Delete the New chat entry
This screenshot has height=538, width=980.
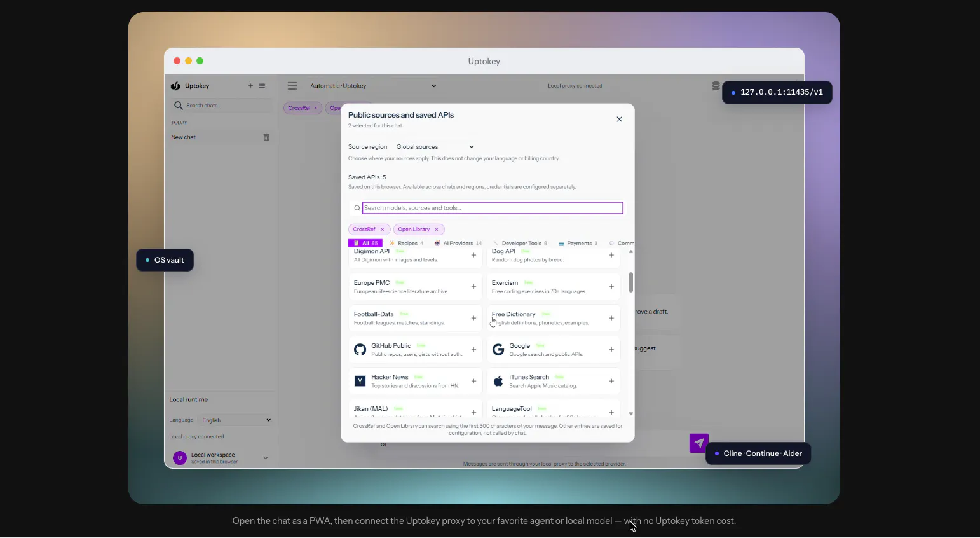click(x=266, y=137)
